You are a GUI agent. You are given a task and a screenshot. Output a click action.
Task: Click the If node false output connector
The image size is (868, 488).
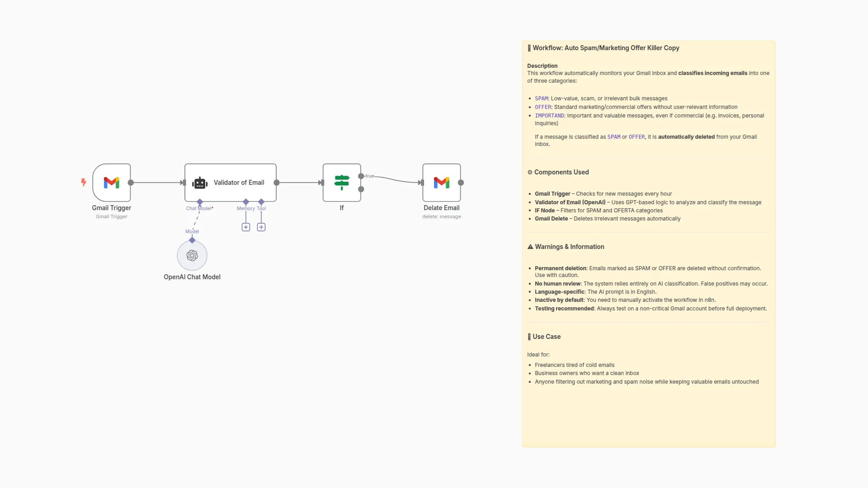point(361,189)
